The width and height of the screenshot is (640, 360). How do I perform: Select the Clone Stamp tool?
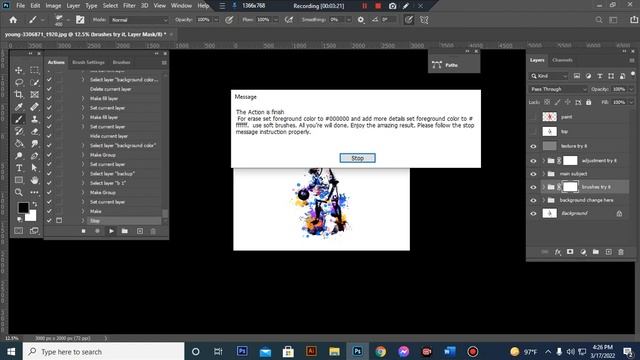coord(35,119)
